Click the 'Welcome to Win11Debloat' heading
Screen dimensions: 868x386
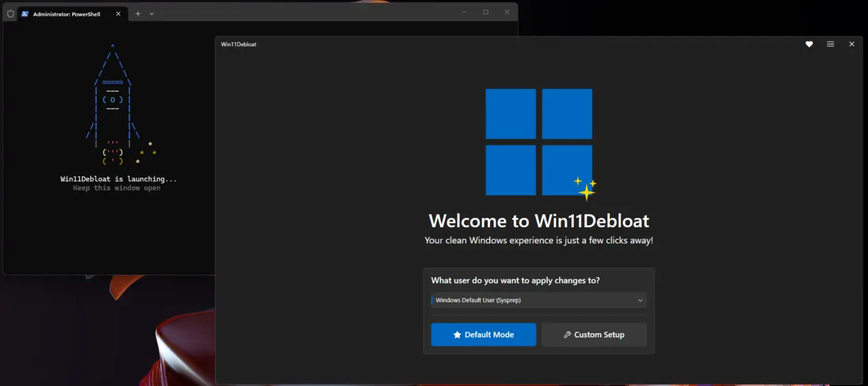point(539,221)
